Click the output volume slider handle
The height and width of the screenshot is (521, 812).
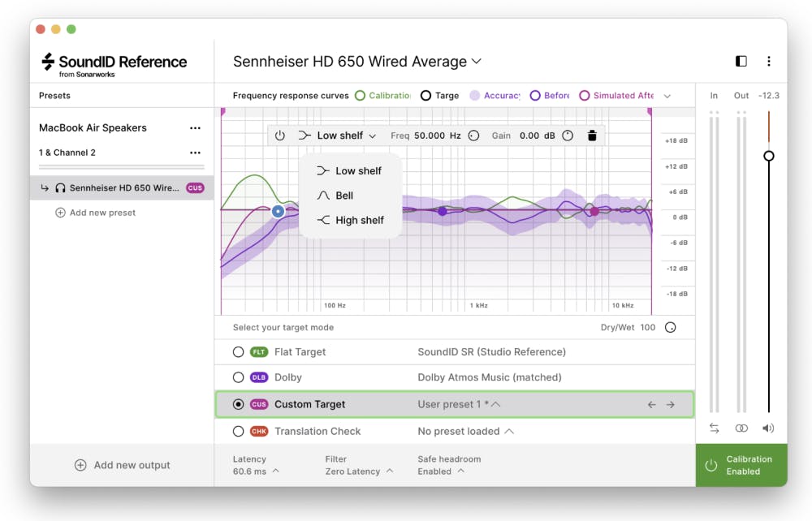click(768, 156)
